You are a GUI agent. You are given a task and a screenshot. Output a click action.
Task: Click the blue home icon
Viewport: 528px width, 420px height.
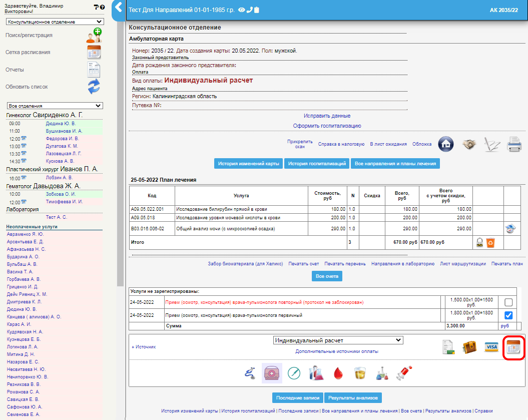click(x=446, y=144)
